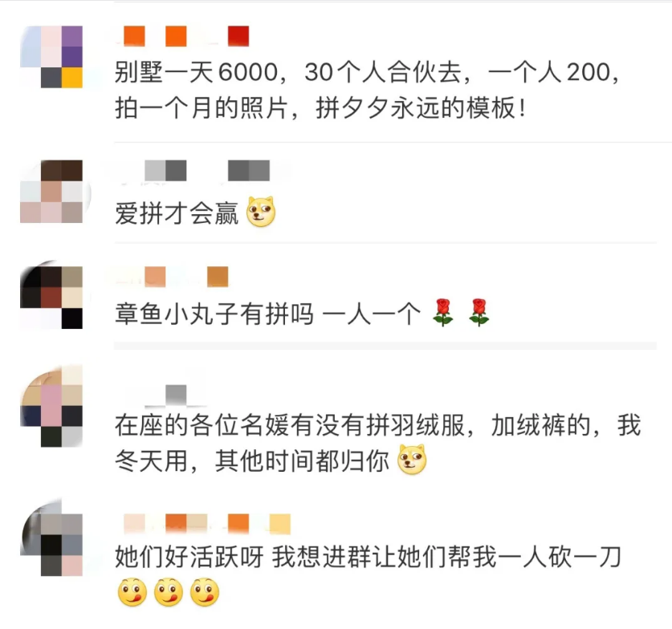Click the doge emoji after 爱拼才会赢
Image resolution: width=672 pixels, height=629 pixels.
click(261, 212)
